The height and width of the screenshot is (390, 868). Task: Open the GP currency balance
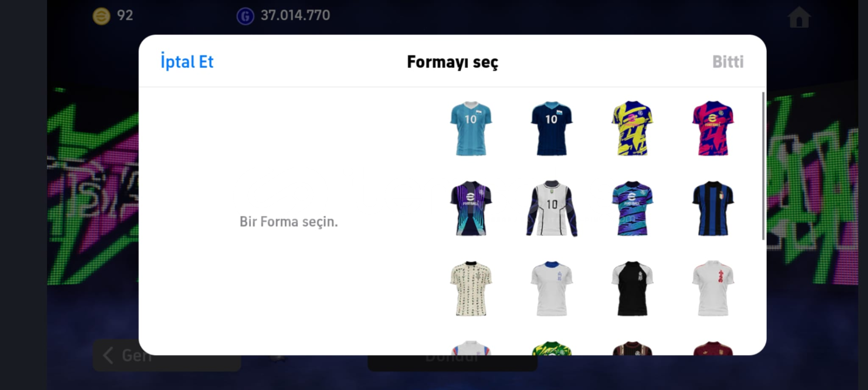[x=283, y=16]
